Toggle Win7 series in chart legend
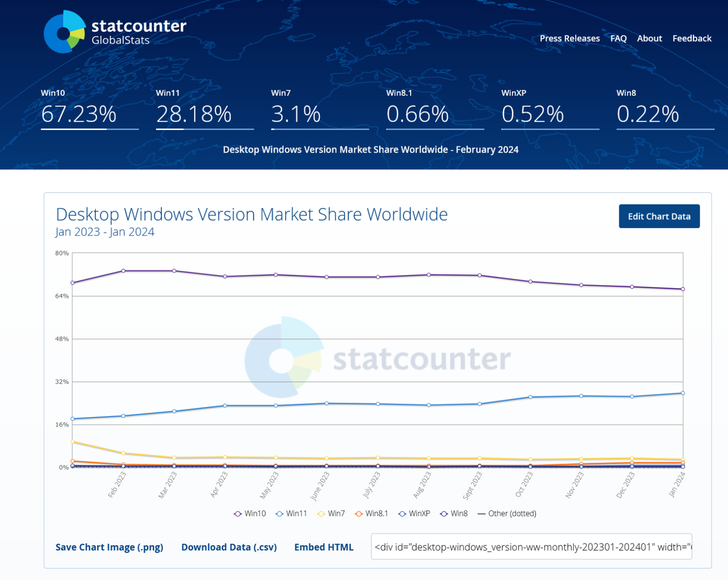This screenshot has width=728, height=580. (x=331, y=513)
